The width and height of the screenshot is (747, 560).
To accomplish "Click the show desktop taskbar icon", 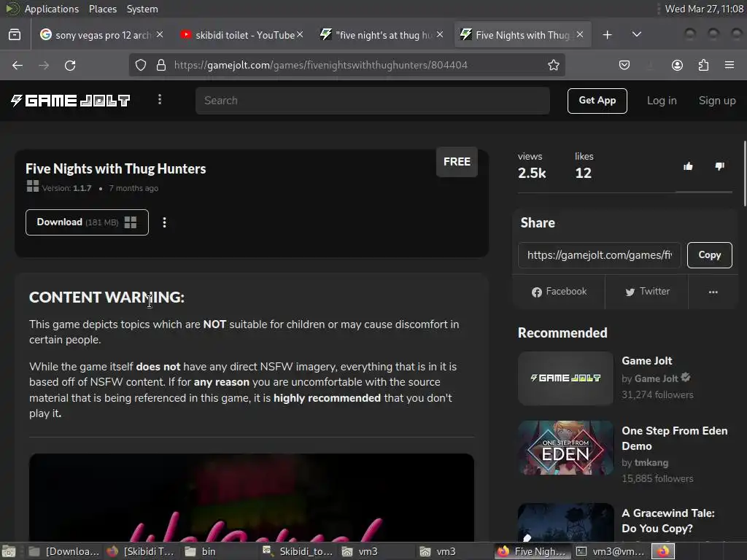I will [x=9, y=551].
